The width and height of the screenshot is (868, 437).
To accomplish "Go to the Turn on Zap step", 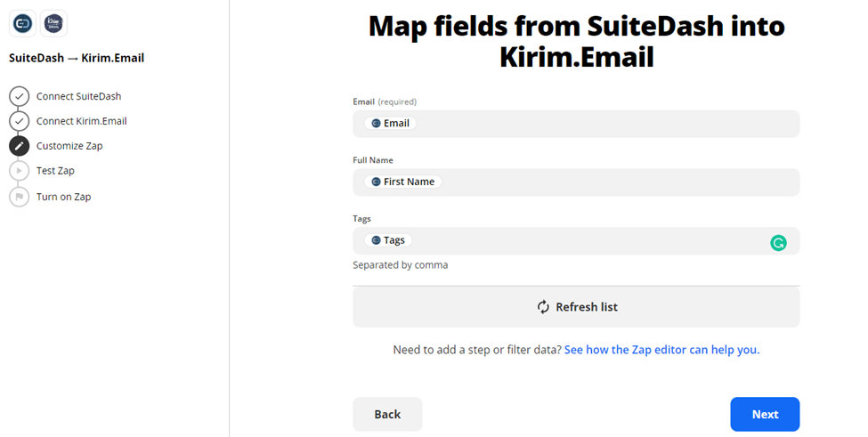I will [x=64, y=197].
